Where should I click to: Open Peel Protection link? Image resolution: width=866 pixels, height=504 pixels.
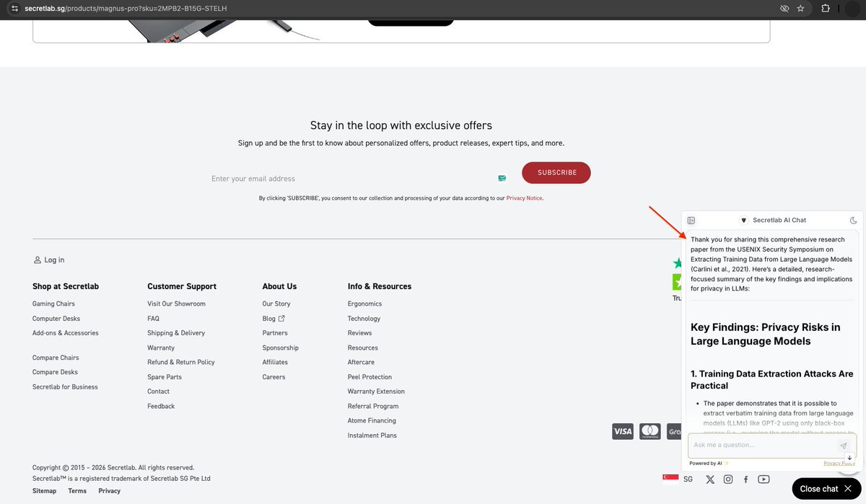click(x=369, y=377)
